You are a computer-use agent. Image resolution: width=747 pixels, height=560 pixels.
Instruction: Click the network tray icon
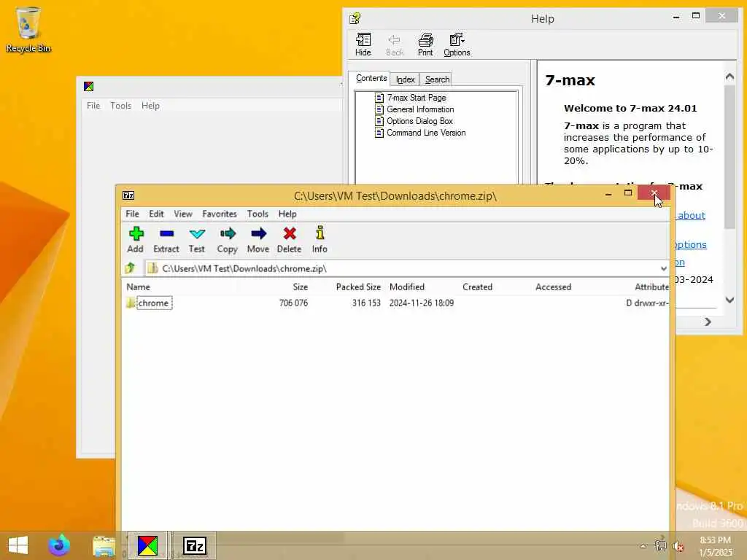[x=660, y=545]
